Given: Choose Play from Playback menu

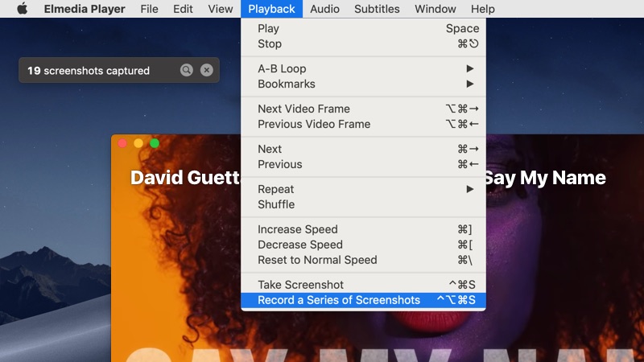Looking at the screenshot, I should tap(364, 28).
